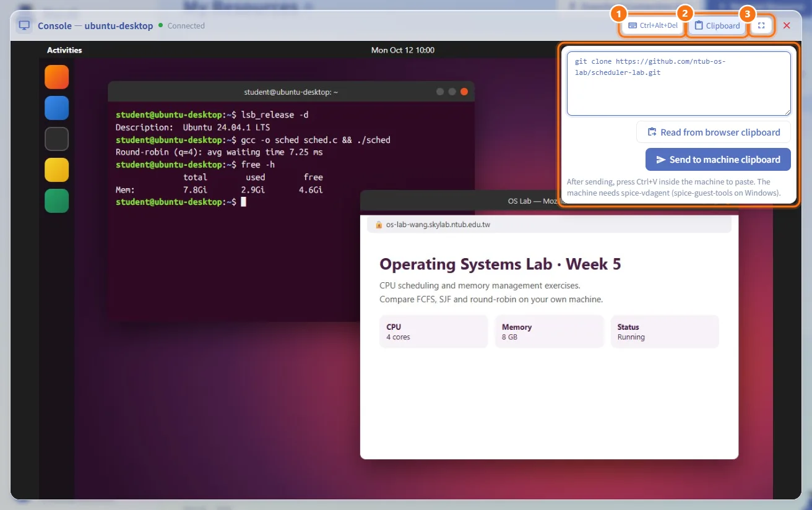Send to machine clipboard
The image size is (812, 510).
tap(718, 159)
